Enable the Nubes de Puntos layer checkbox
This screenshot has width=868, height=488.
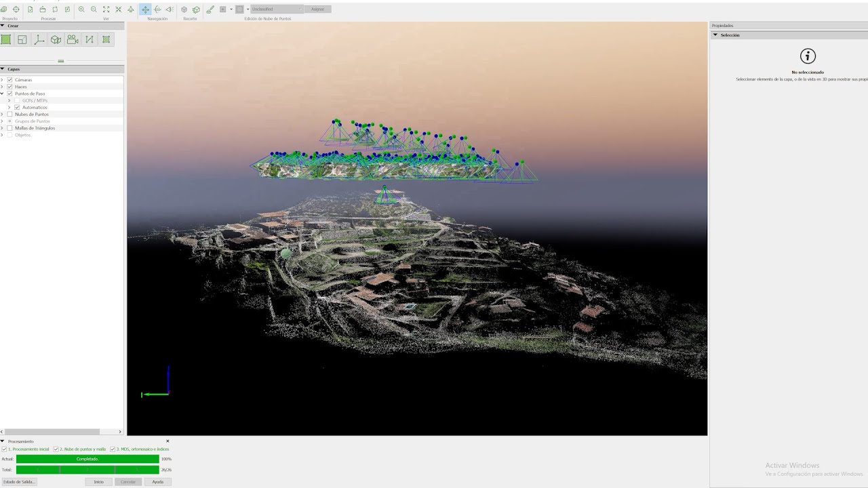pyautogui.click(x=9, y=115)
